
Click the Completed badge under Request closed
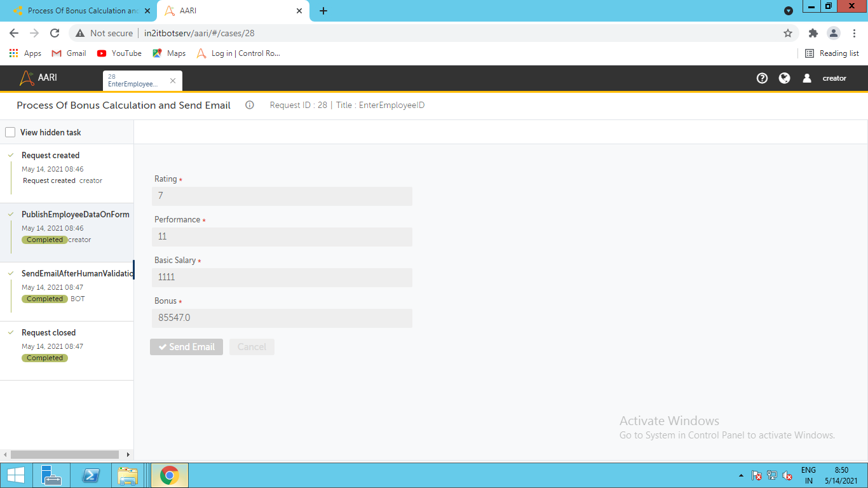(x=44, y=358)
